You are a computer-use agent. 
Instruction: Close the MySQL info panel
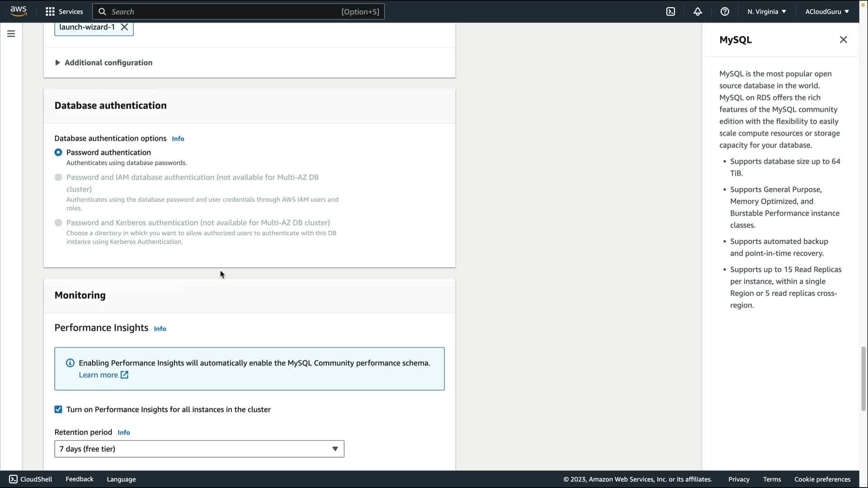click(843, 40)
